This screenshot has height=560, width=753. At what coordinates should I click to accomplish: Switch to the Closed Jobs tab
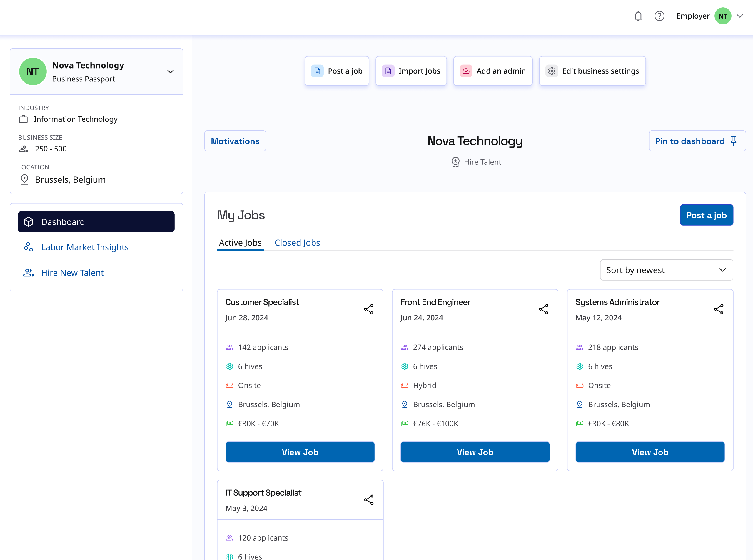tap(297, 243)
